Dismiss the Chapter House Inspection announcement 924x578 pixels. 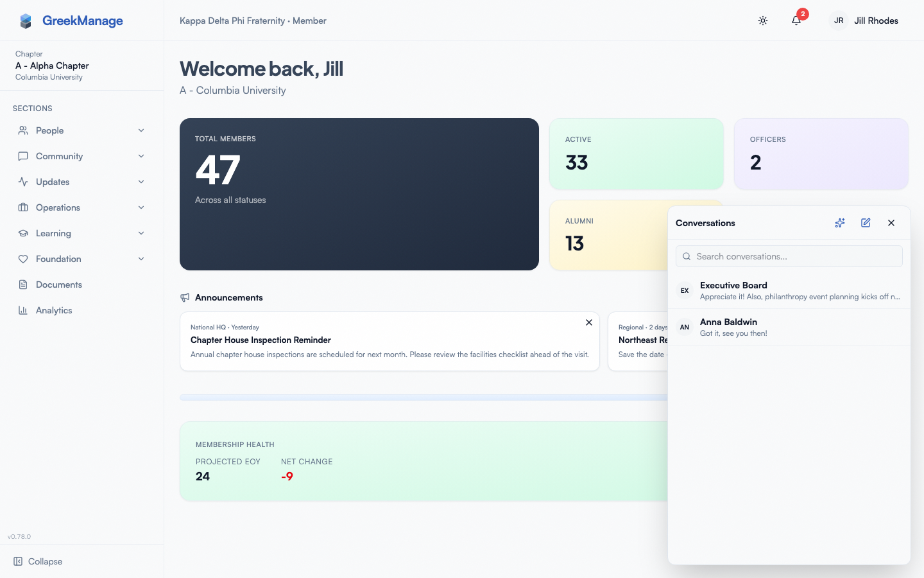589,322
